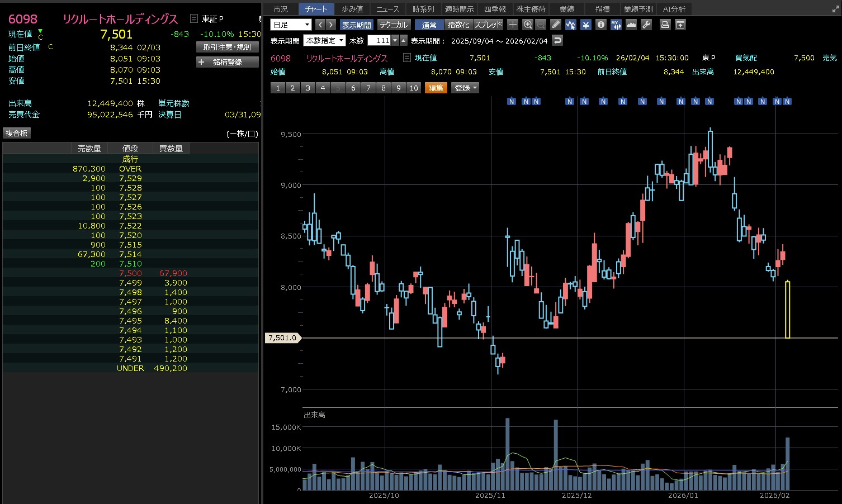This screenshot has width=842, height=504.
Task: Click the zoom in magnifier icon
Action: tap(528, 25)
